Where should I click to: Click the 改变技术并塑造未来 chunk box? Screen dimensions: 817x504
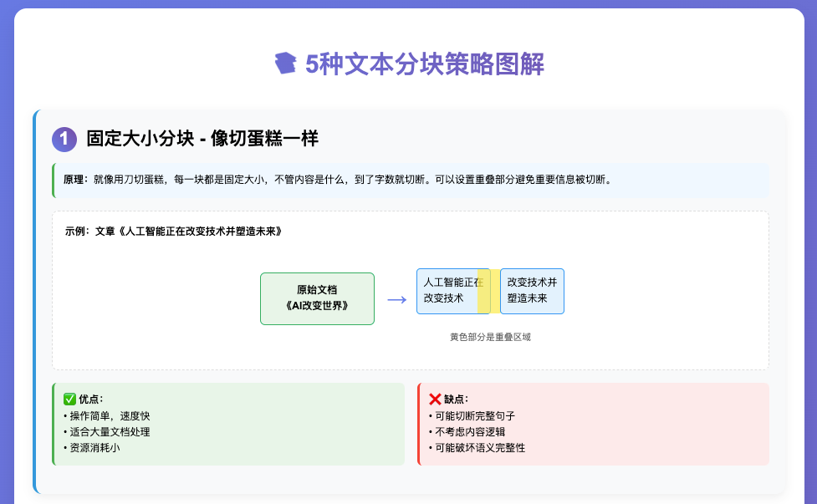532,291
